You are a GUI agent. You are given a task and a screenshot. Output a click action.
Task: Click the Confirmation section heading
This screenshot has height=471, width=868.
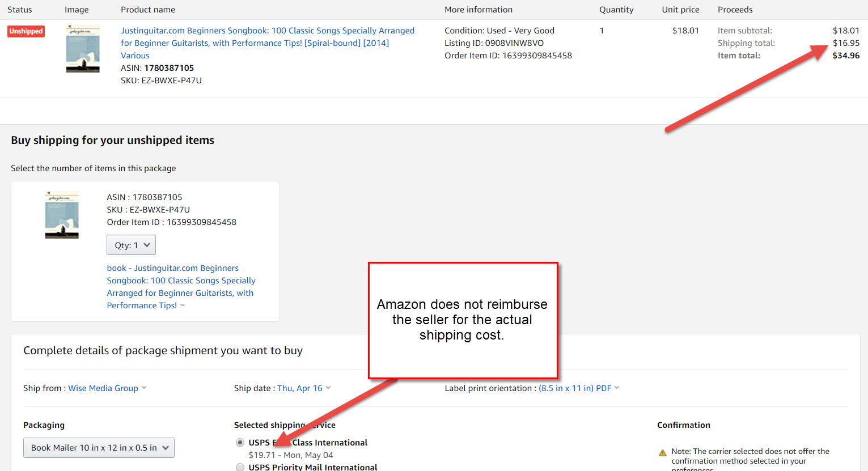point(684,425)
